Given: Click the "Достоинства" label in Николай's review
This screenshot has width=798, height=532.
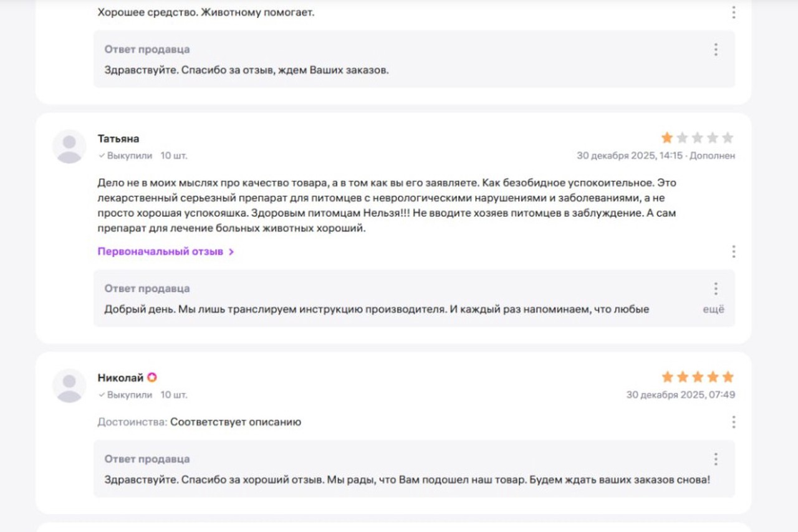Looking at the screenshot, I should pyautogui.click(x=132, y=422).
